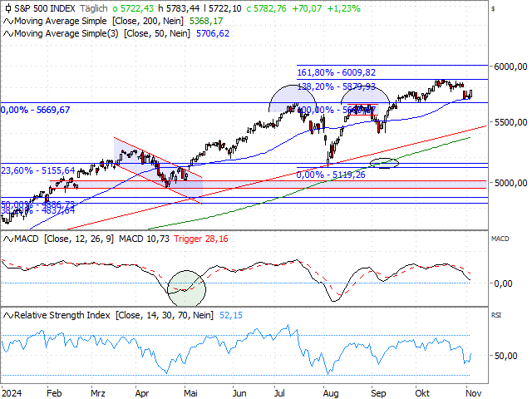
Task: Click the MACD panel axis title at right
Action: click(500, 239)
